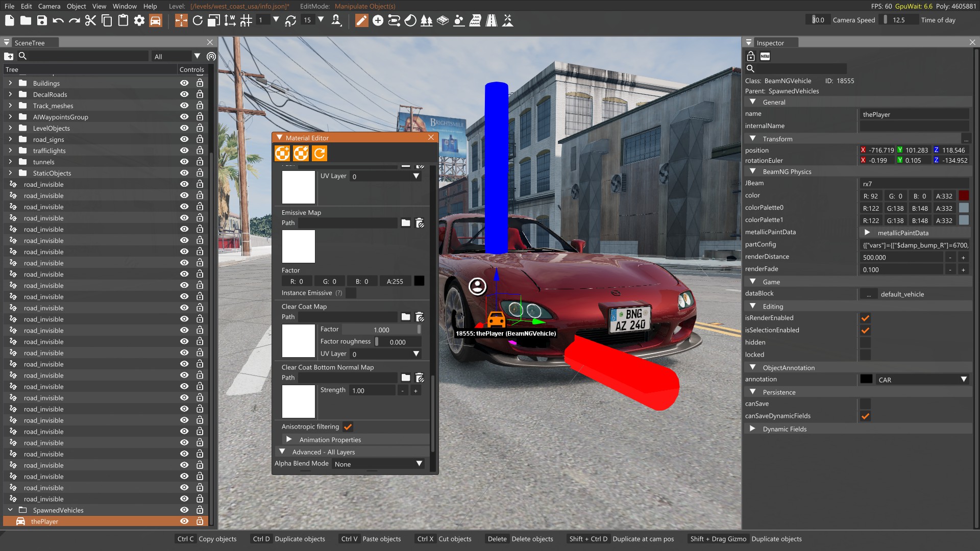Open the Alpha Blend Mode dropdown

tap(378, 464)
